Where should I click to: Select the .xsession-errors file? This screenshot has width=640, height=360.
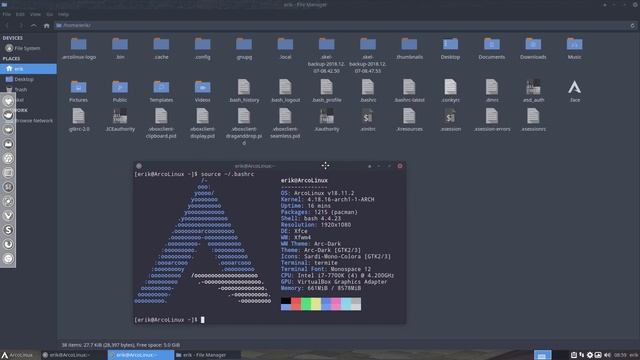point(492,121)
